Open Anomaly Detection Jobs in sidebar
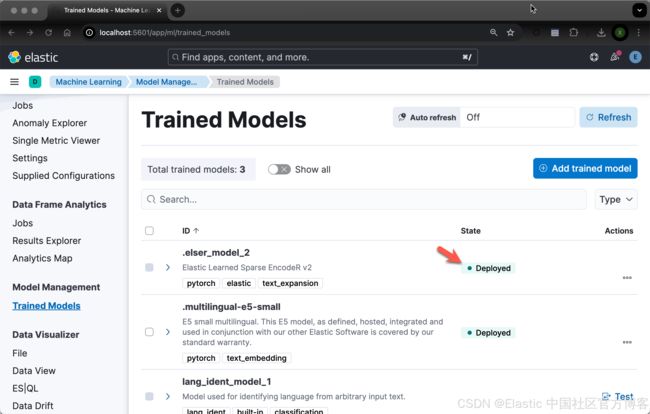This screenshot has width=650, height=414. click(x=22, y=106)
